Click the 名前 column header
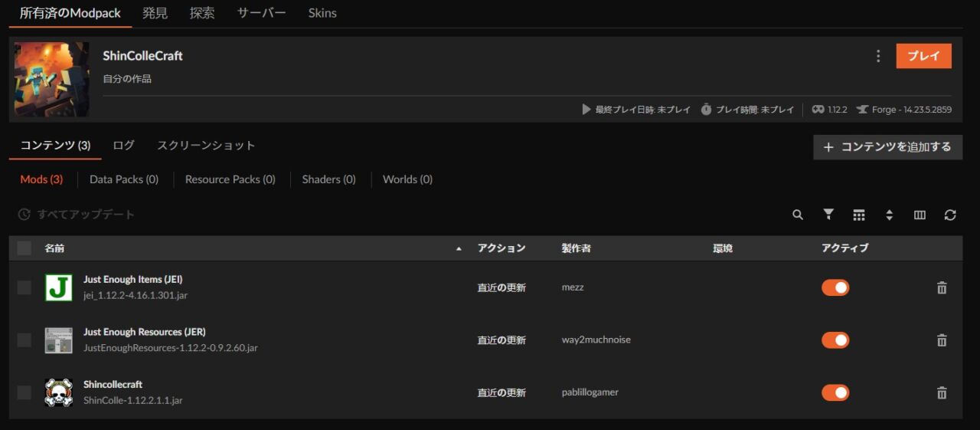Viewport: 980px width, 430px height. 54,248
